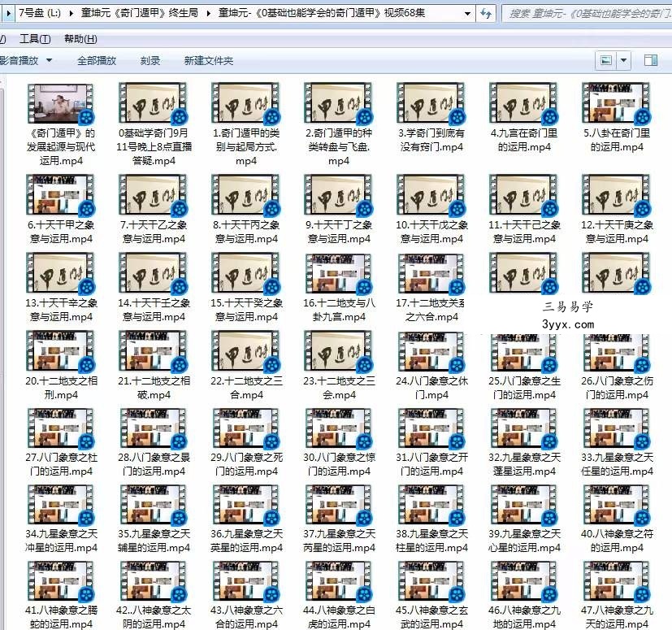The width and height of the screenshot is (672, 630).
Task: Click the 影音播放 toolbar button
Action: point(19,60)
